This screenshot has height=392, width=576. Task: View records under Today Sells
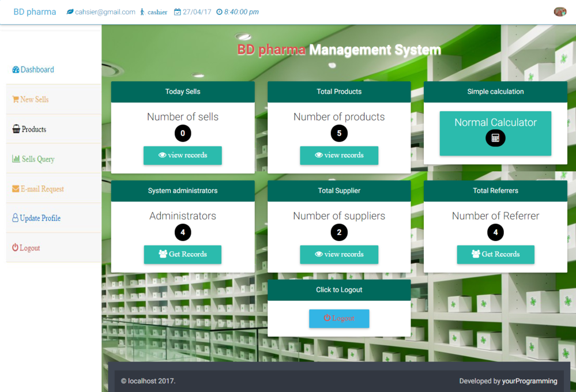182,155
